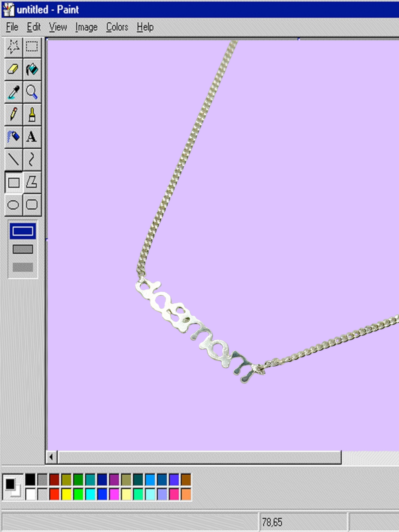Choose the solid fill without outline style
Viewport: 399px width, 532px height.
pyautogui.click(x=23, y=267)
